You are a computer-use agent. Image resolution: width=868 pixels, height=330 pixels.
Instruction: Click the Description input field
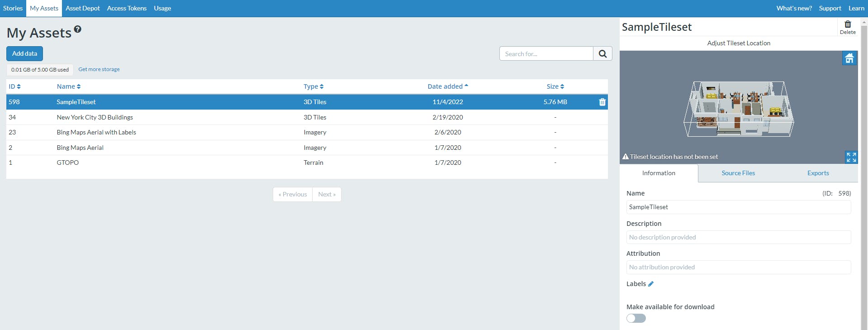coord(738,238)
